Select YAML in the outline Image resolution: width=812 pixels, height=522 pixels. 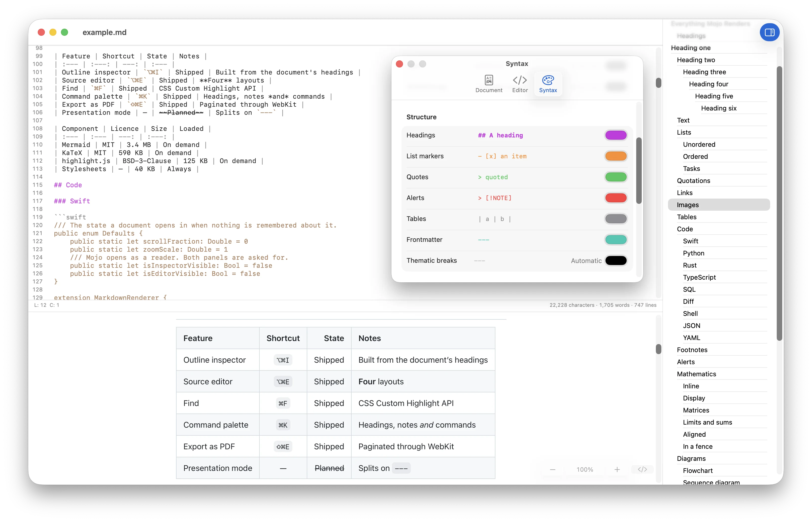click(691, 338)
